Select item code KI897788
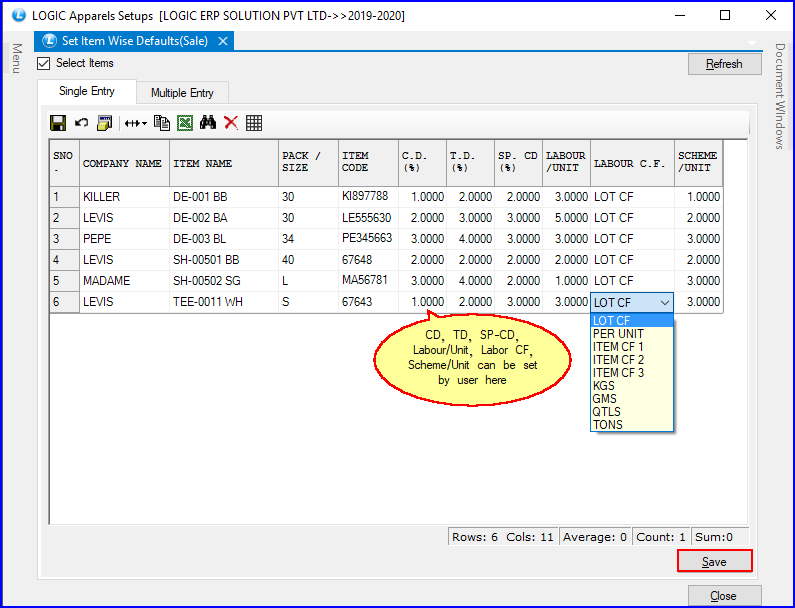This screenshot has width=795, height=608. tap(368, 197)
